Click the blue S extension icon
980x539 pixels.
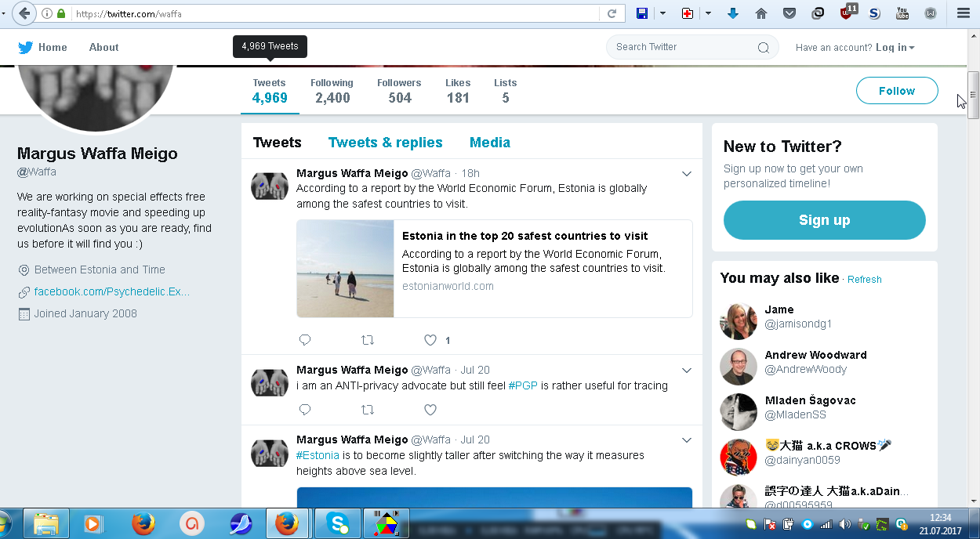pos(875,13)
